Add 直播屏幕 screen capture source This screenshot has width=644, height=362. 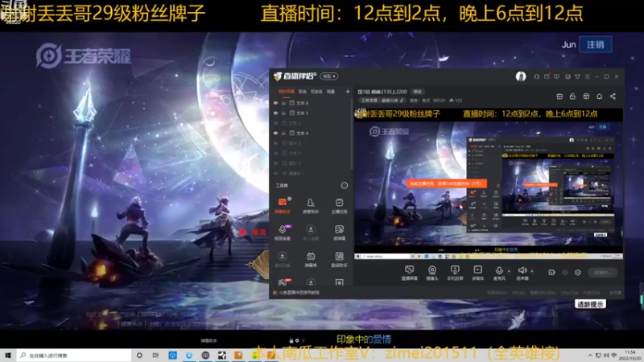409,273
